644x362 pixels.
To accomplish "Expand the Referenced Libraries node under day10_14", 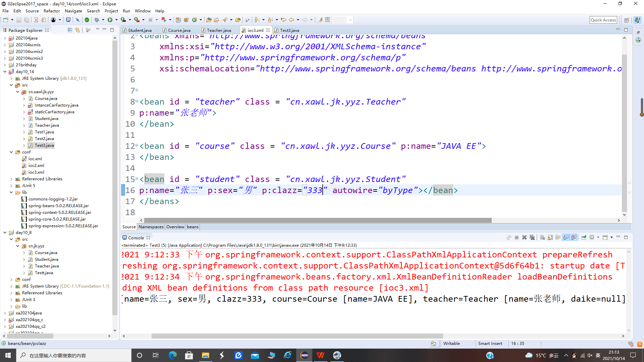I will click(x=11, y=179).
